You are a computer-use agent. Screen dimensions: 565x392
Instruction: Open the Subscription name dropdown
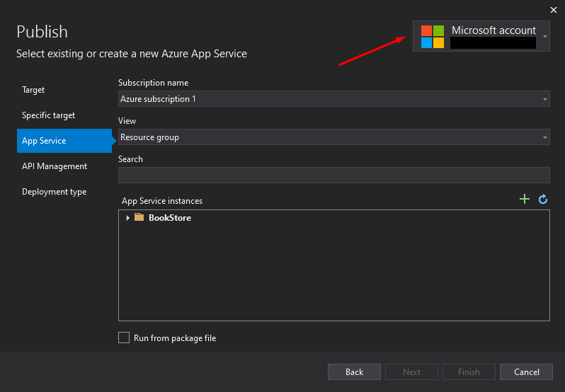pyautogui.click(x=333, y=98)
